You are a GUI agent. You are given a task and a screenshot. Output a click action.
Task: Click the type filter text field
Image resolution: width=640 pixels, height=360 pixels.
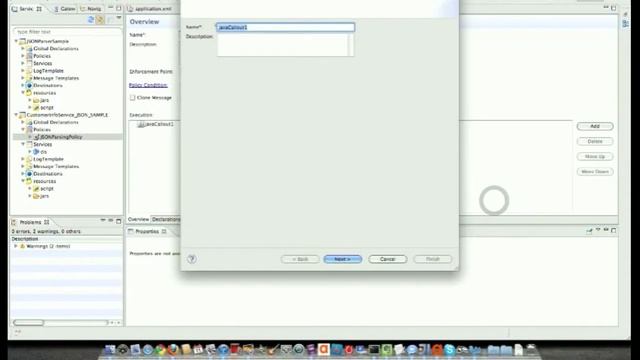tap(67, 31)
